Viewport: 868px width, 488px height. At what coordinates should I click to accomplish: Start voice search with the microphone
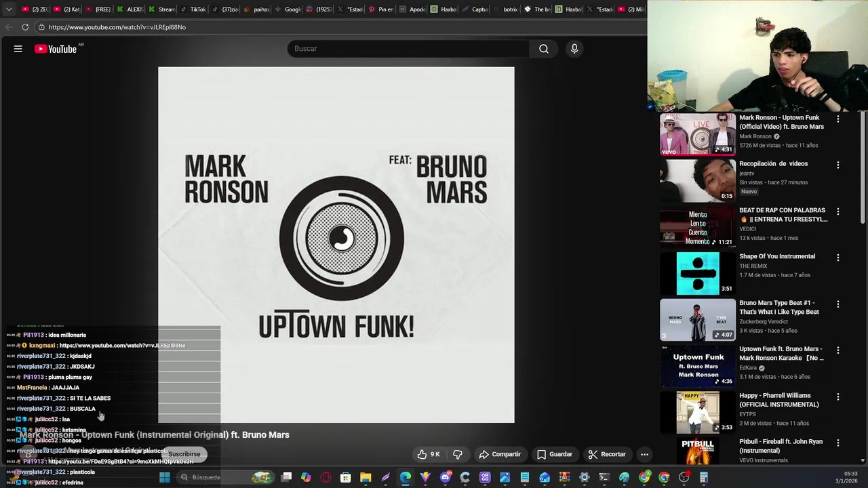(x=574, y=49)
